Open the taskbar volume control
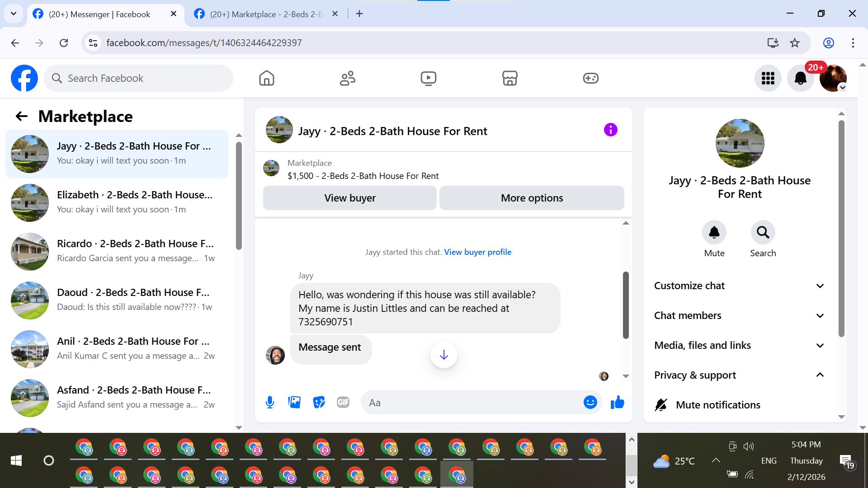 749,446
